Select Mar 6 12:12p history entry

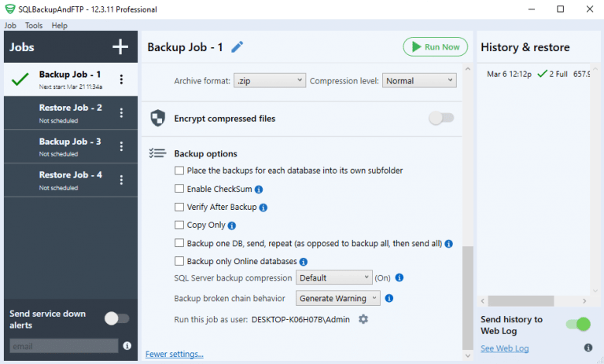pos(537,74)
